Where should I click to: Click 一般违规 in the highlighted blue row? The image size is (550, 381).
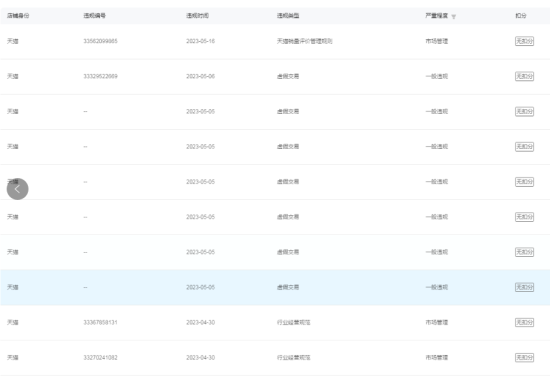pos(437,287)
